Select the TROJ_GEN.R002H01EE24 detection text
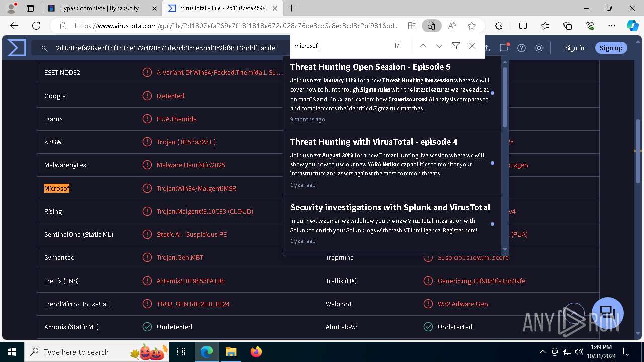 click(x=193, y=304)
